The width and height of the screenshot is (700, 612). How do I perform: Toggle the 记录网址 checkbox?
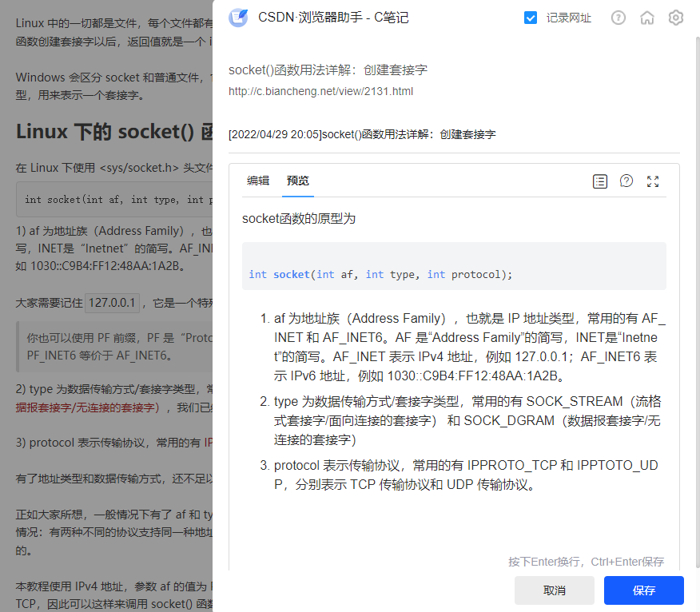pos(531,18)
